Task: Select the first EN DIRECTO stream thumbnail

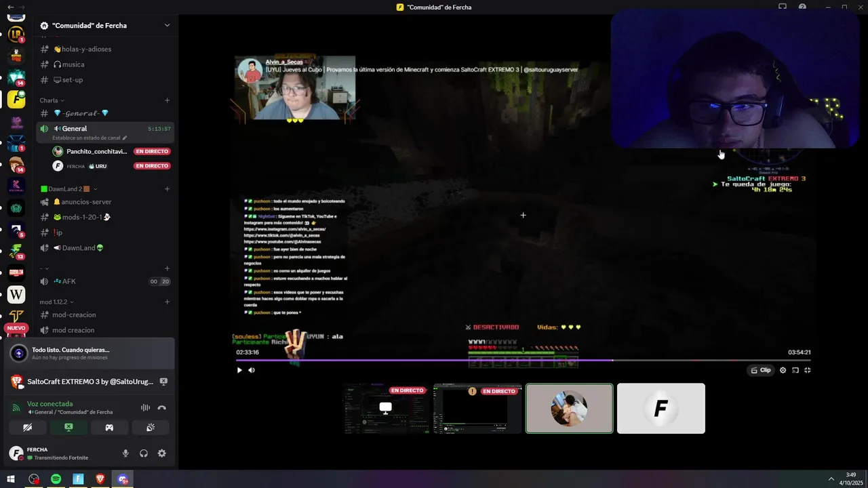Action: click(x=386, y=408)
